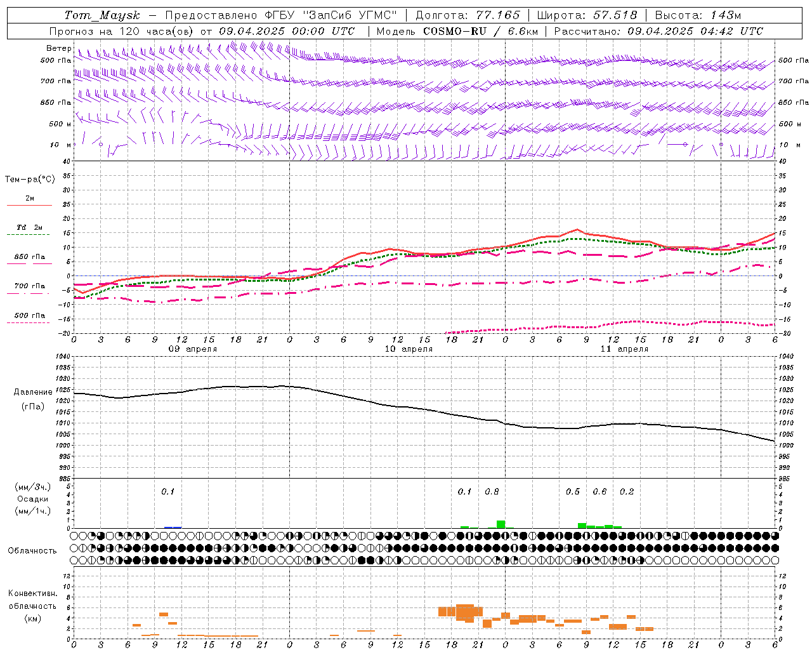Click 40 on the left temperature axis
This screenshot has width=812, height=650.
(x=66, y=161)
